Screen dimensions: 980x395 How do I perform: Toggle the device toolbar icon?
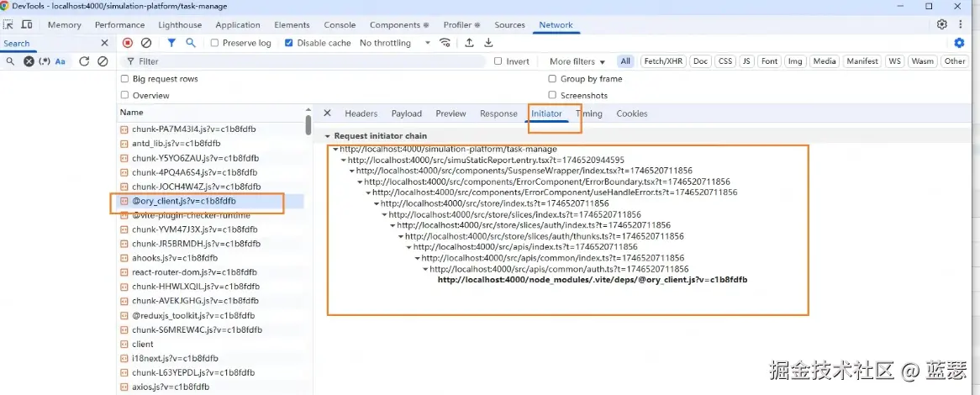[27, 25]
